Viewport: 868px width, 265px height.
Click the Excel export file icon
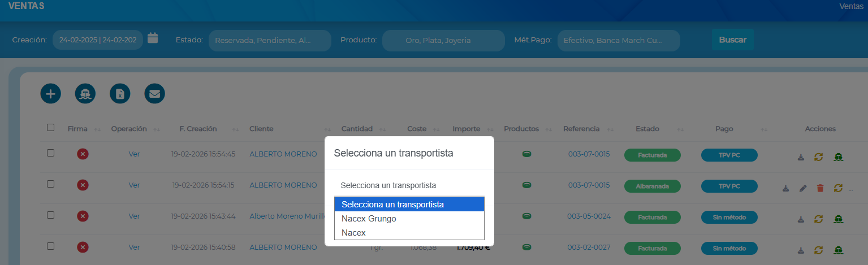pyautogui.click(x=120, y=94)
